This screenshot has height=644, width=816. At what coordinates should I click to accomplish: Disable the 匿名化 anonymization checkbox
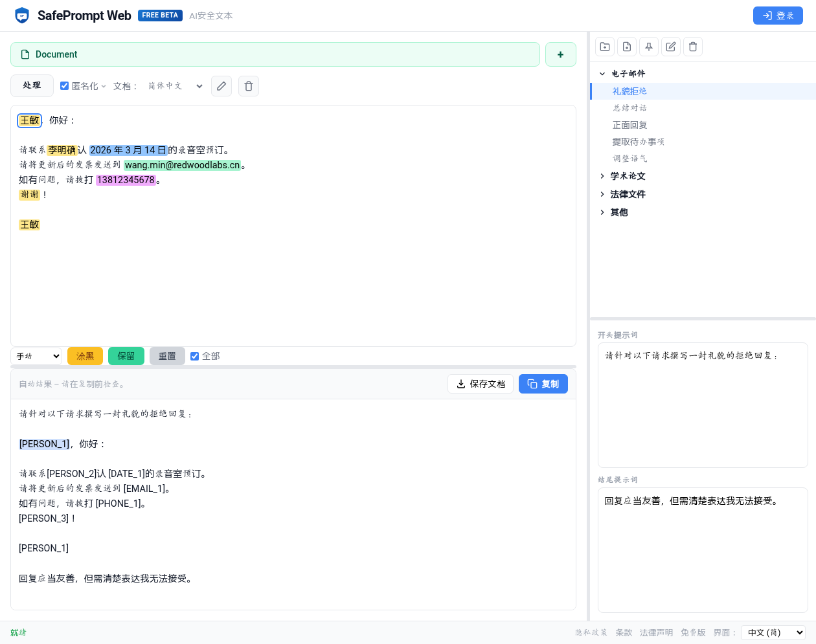pos(64,85)
